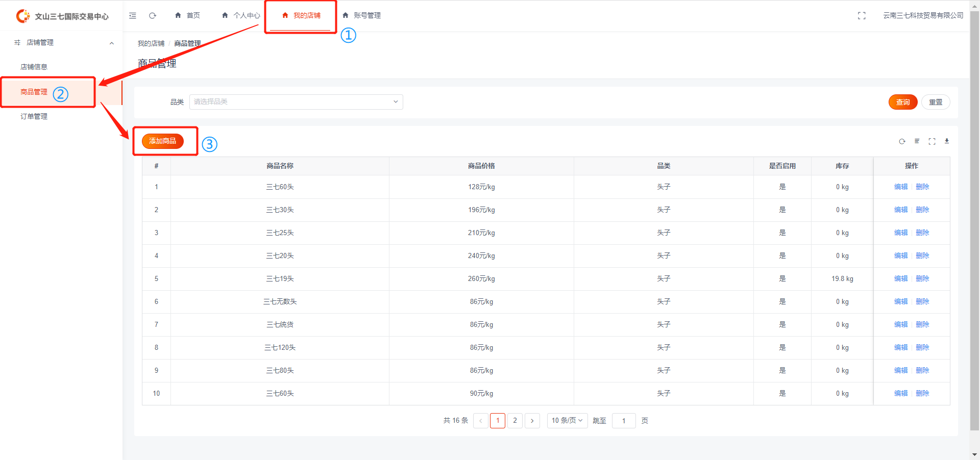Image resolution: width=980 pixels, height=460 pixels.
Task: Click the 90元/kg price cell
Action: (x=481, y=394)
